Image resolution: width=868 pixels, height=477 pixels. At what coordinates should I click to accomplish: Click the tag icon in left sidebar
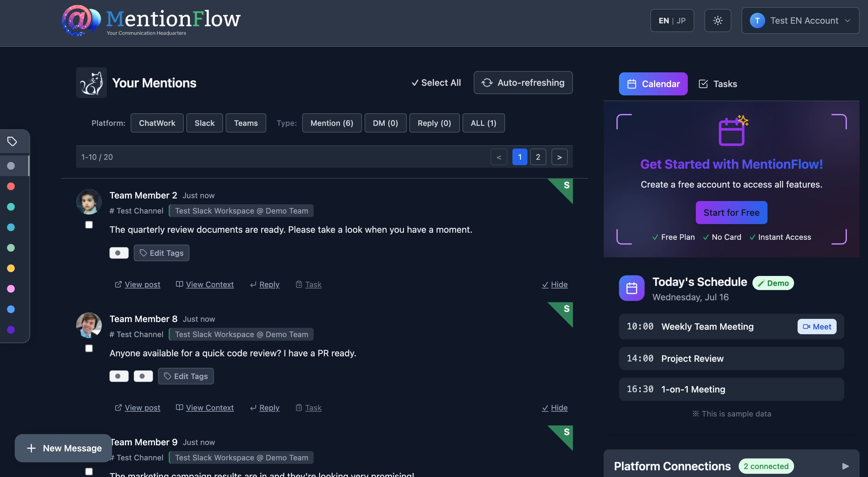tap(12, 141)
